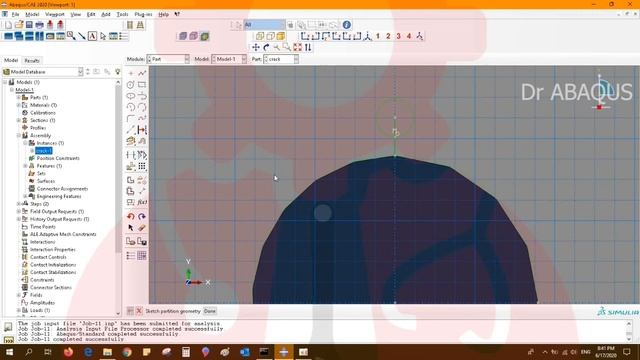Select Engineering Features in model tree
The width and height of the screenshot is (640, 360).
[x=59, y=196]
